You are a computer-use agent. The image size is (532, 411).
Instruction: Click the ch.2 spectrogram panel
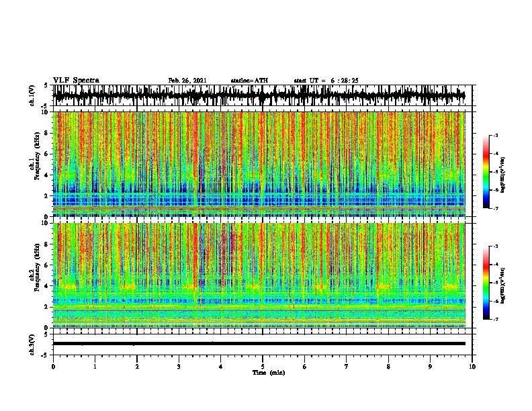pos(259,275)
